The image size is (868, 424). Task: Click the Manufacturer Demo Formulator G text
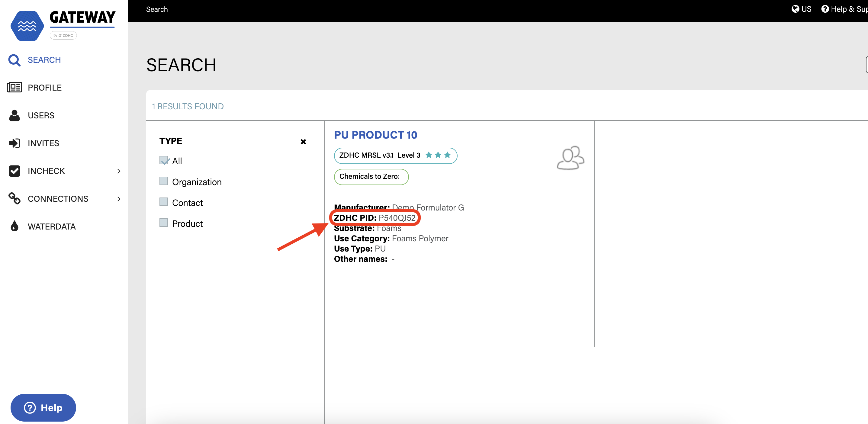pos(399,207)
